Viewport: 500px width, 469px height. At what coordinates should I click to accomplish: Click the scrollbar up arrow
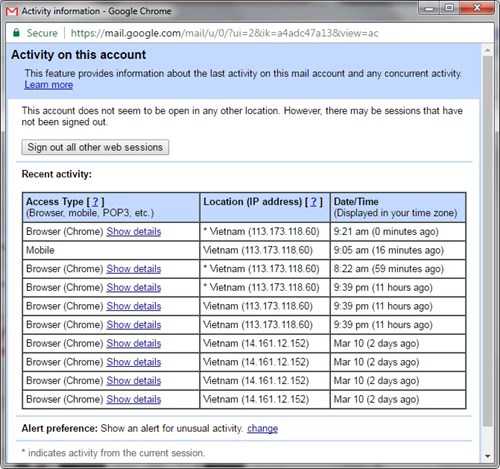click(x=488, y=51)
